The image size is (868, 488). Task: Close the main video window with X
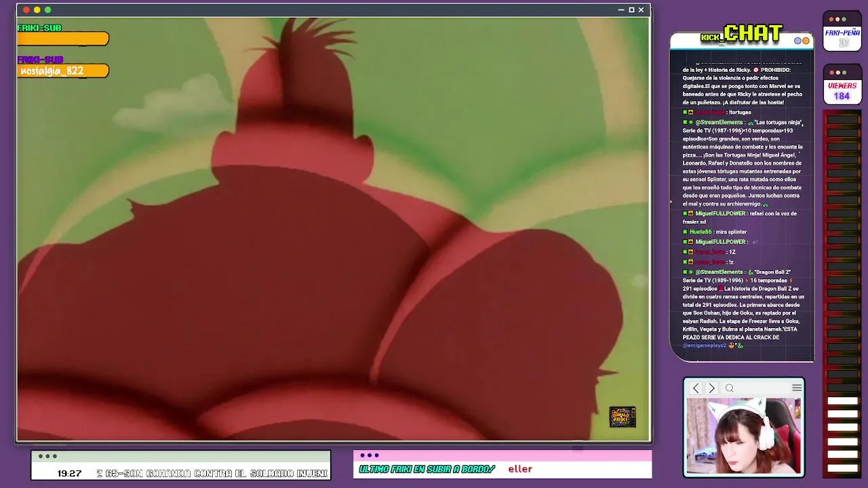[x=641, y=9]
